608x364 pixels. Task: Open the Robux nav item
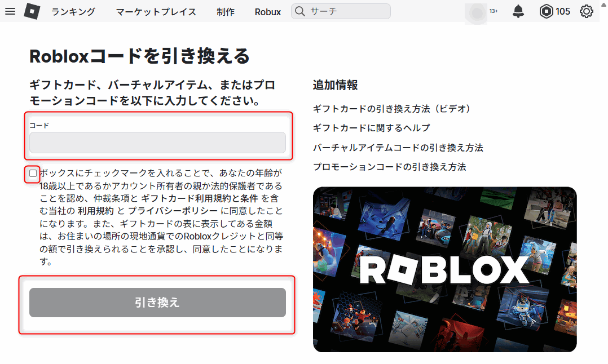tap(267, 12)
